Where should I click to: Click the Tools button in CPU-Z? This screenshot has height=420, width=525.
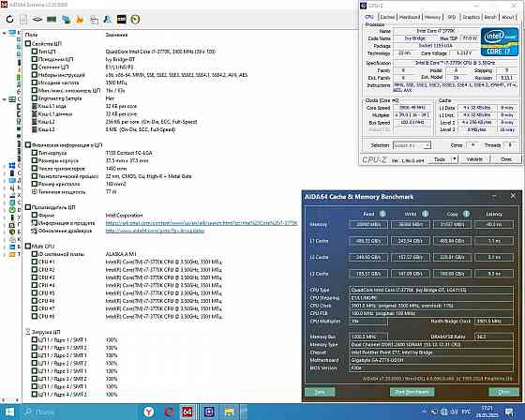pyautogui.click(x=440, y=159)
